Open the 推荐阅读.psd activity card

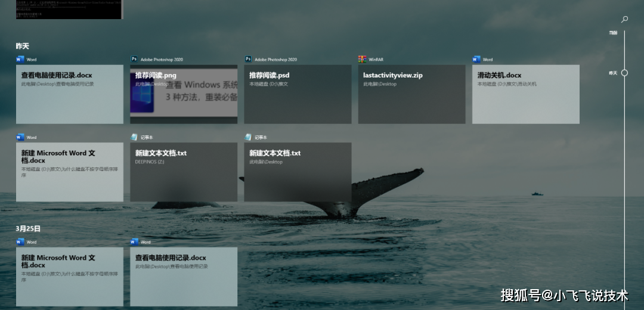[298, 94]
